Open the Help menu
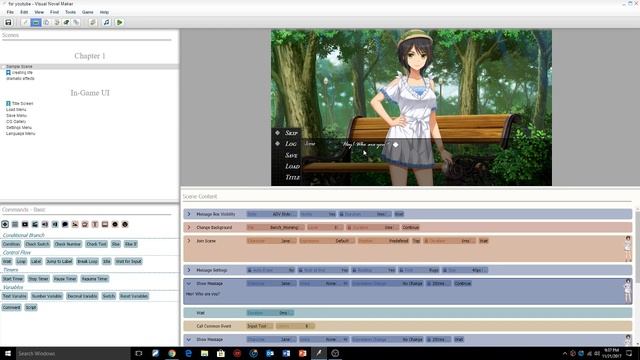Screen dimensions: 640x360 (104, 12)
